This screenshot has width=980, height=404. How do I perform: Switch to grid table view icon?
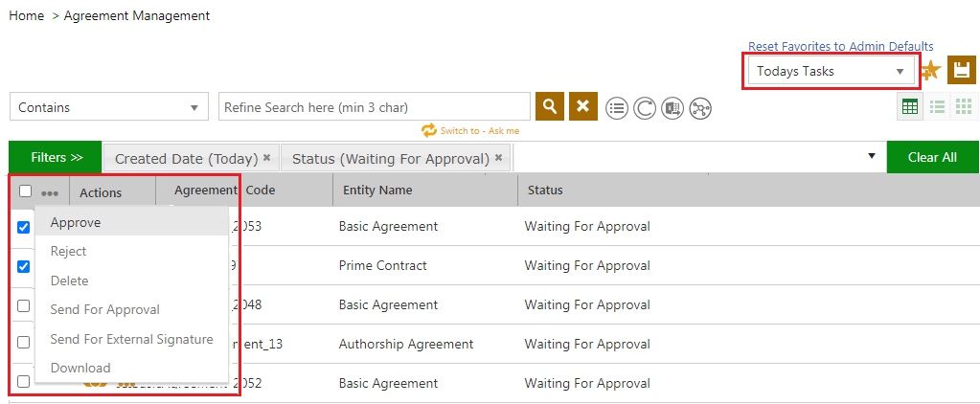pos(910,107)
